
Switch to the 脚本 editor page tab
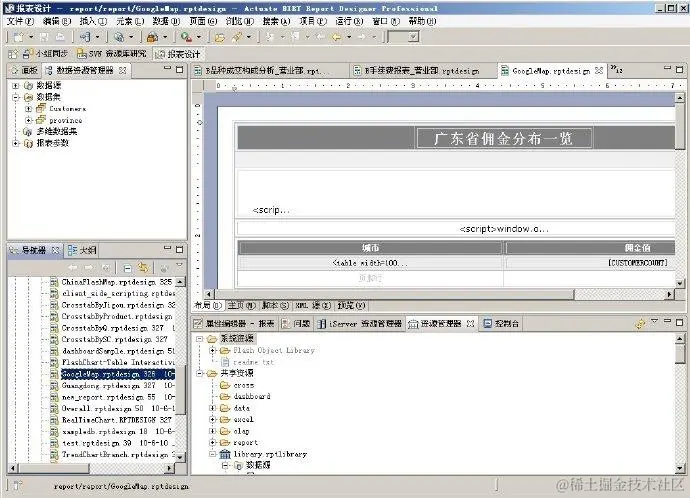pyautogui.click(x=275, y=305)
